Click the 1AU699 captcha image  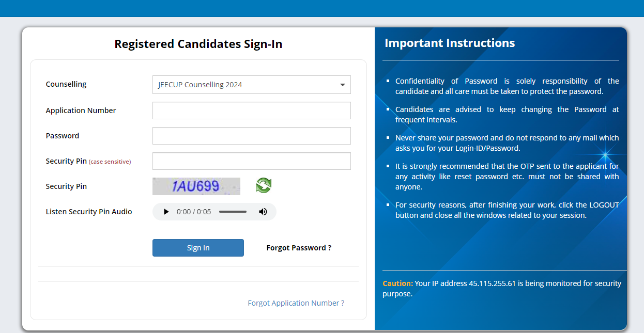[x=196, y=186]
